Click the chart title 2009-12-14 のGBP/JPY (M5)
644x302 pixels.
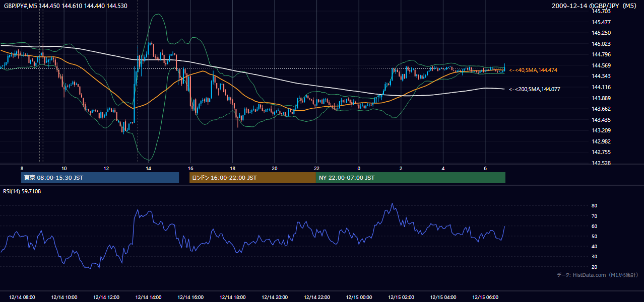coord(595,6)
